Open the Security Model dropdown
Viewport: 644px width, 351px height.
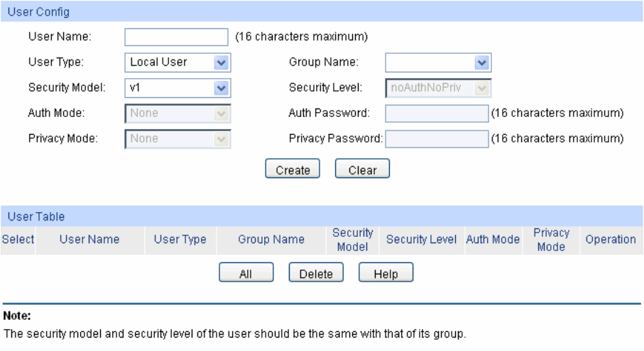pos(178,88)
